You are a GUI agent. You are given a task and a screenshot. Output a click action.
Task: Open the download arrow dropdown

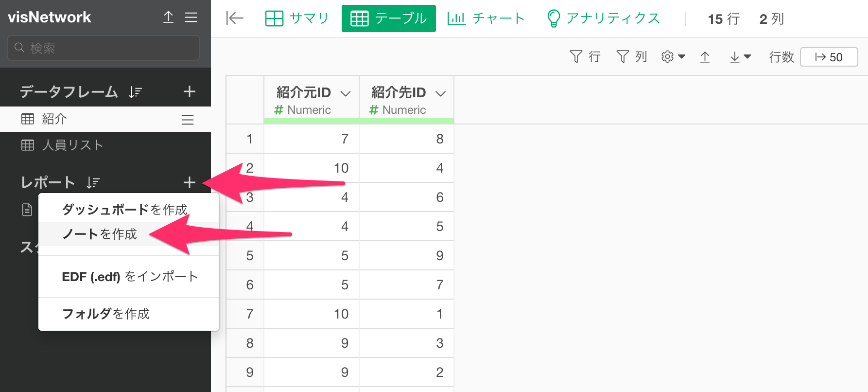(740, 57)
